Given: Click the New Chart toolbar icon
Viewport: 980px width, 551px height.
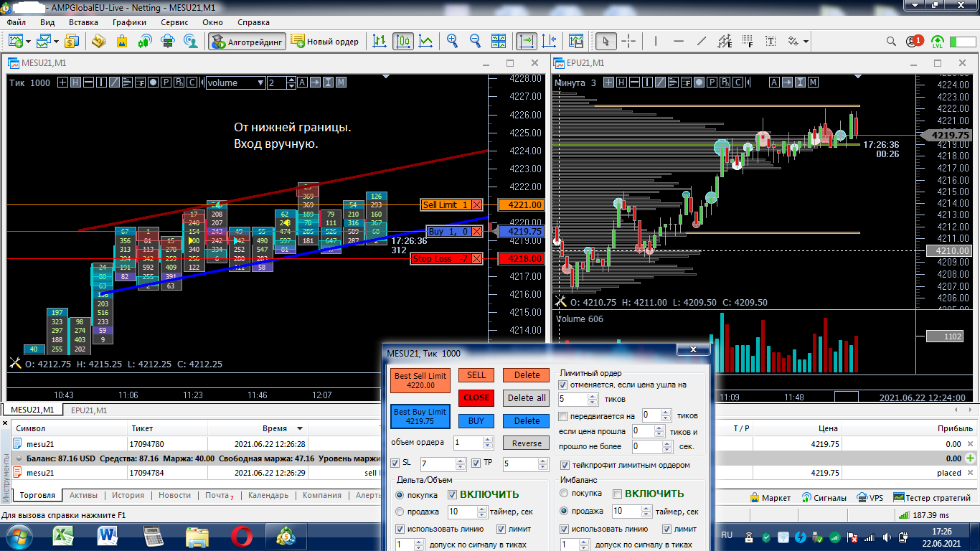Looking at the screenshot, I should (16, 41).
